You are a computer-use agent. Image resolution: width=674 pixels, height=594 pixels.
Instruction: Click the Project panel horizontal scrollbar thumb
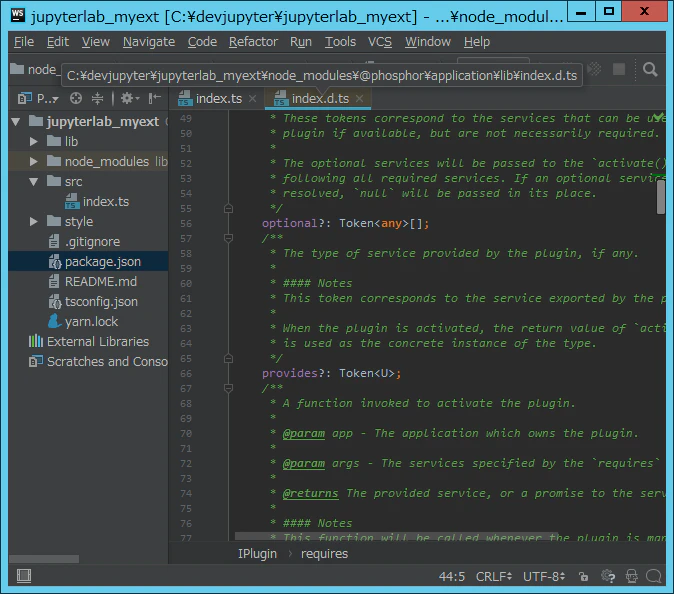[44, 559]
